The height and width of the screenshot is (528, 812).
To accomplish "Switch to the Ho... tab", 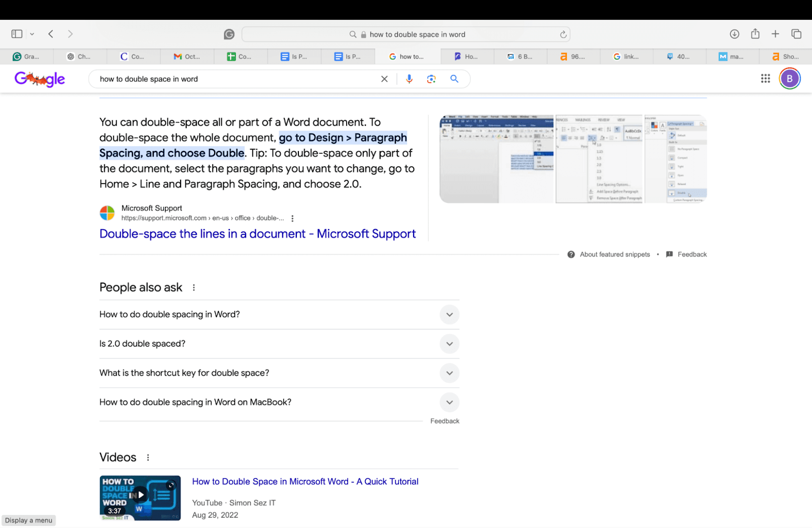I will (x=467, y=57).
